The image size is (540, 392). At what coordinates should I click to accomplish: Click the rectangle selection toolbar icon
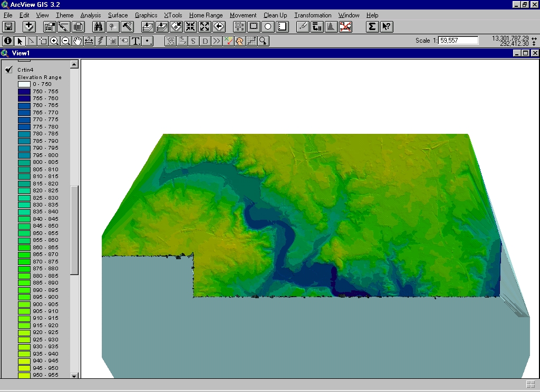pyautogui.click(x=254, y=27)
